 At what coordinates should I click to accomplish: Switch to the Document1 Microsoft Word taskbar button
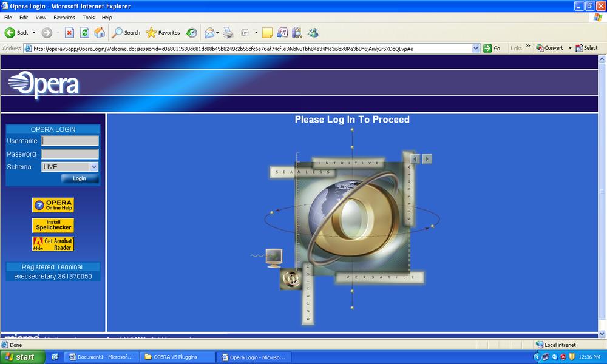click(x=101, y=357)
